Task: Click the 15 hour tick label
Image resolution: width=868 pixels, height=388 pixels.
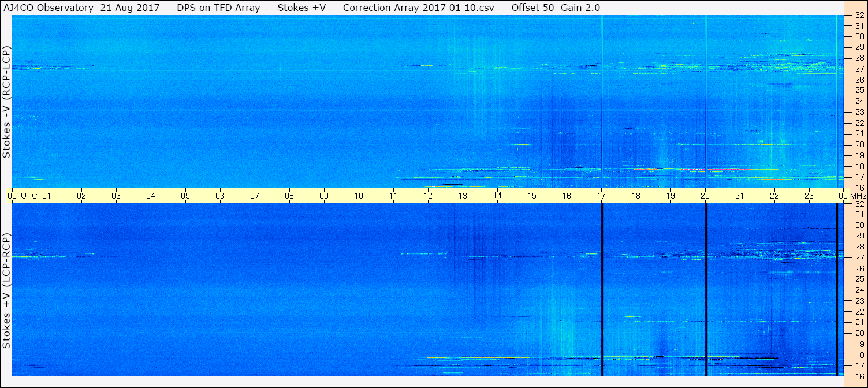Action: (x=532, y=196)
